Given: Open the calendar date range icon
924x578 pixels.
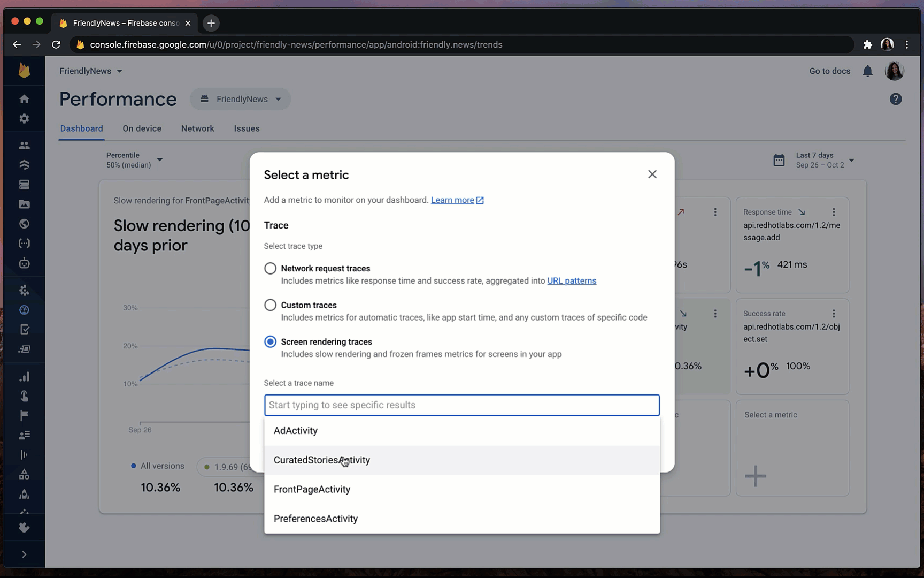Looking at the screenshot, I should [x=779, y=160].
